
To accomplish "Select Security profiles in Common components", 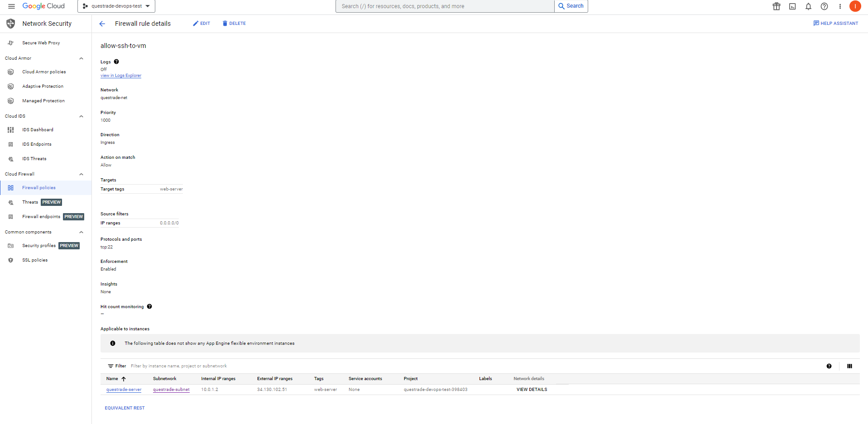I will 39,245.
